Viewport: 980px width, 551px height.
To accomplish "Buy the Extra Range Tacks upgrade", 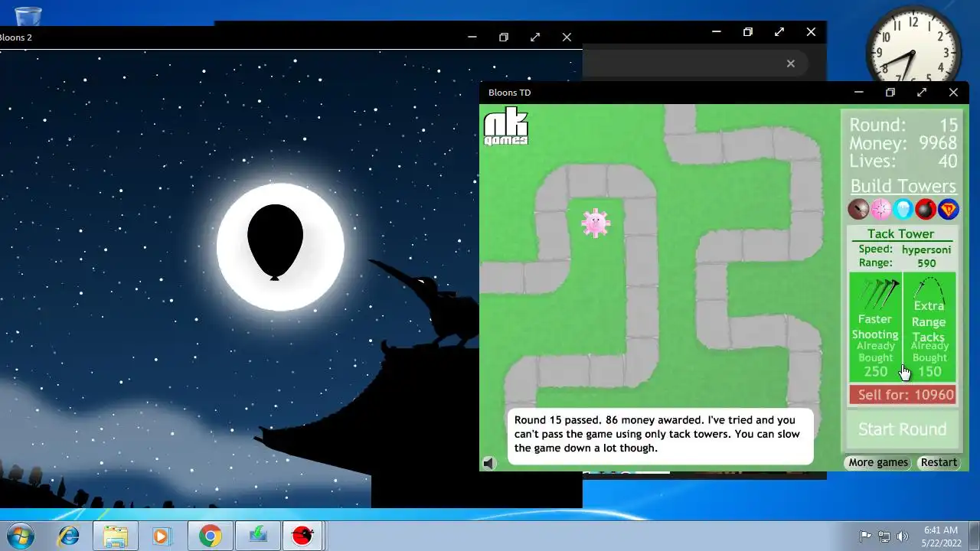I will pos(929,327).
